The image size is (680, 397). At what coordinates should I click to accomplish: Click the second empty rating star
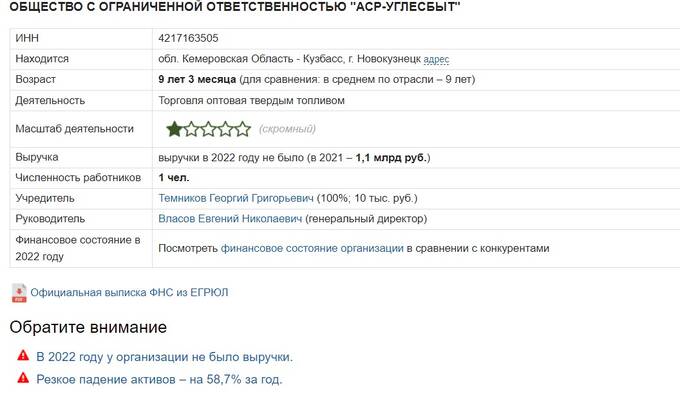pyautogui.click(x=191, y=129)
